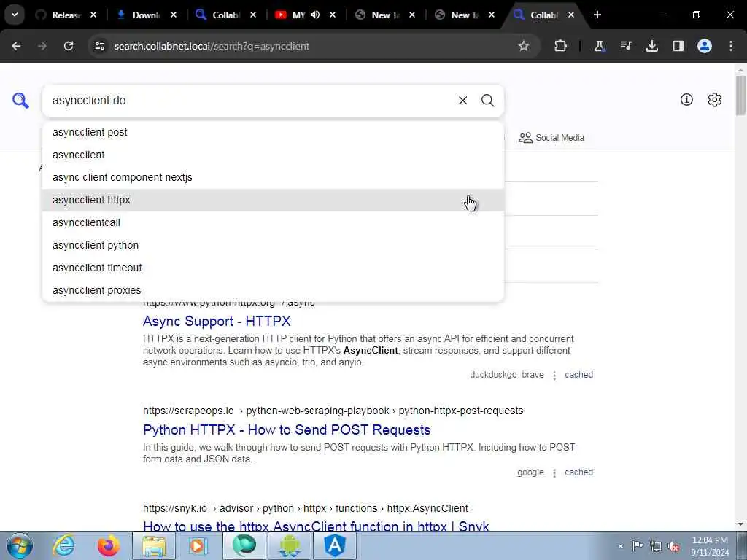Open Chrome three-dot menu
The width and height of the screenshot is (747, 560).
730,46
